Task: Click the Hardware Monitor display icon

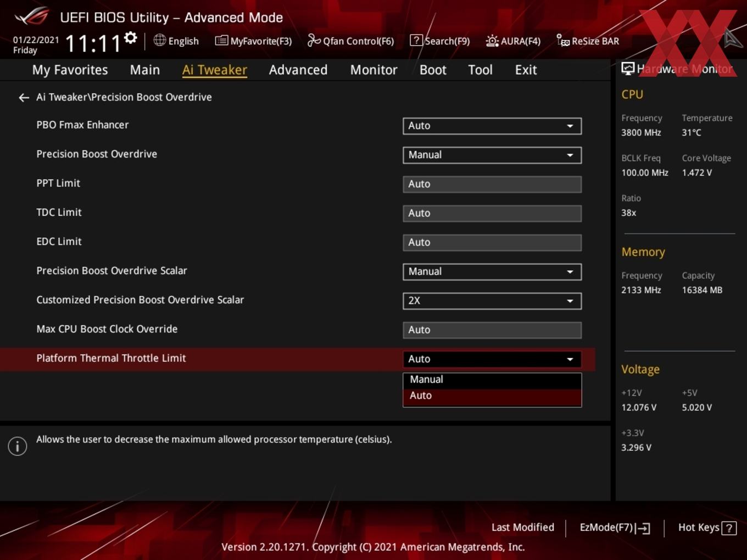Action: (628, 68)
